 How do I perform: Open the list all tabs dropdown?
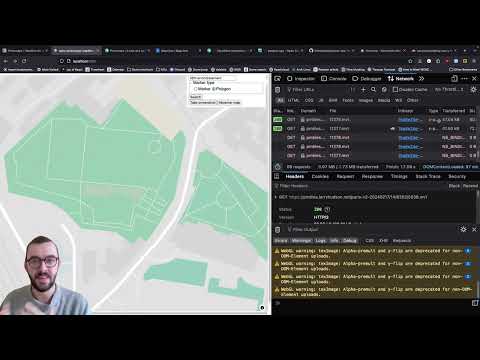(474, 51)
